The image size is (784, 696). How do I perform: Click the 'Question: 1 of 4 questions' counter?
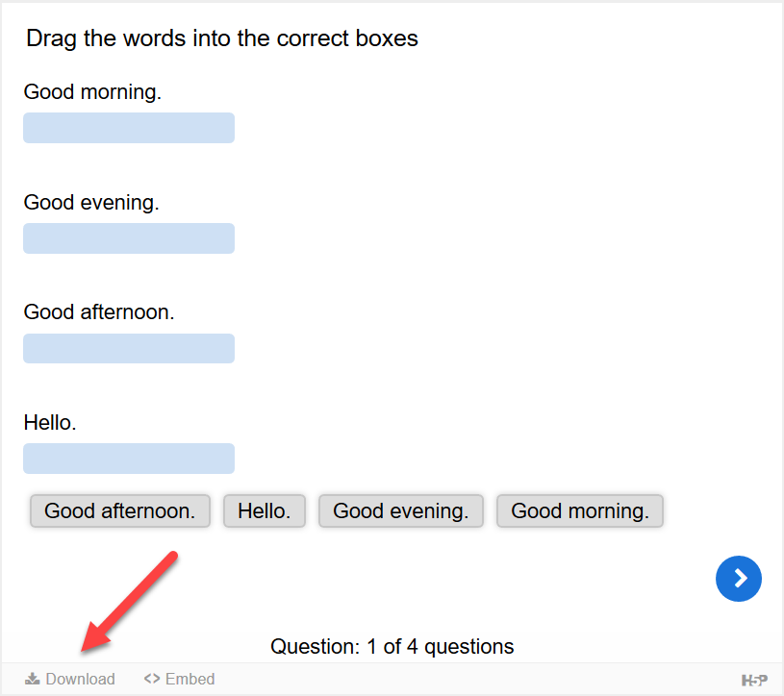392,646
